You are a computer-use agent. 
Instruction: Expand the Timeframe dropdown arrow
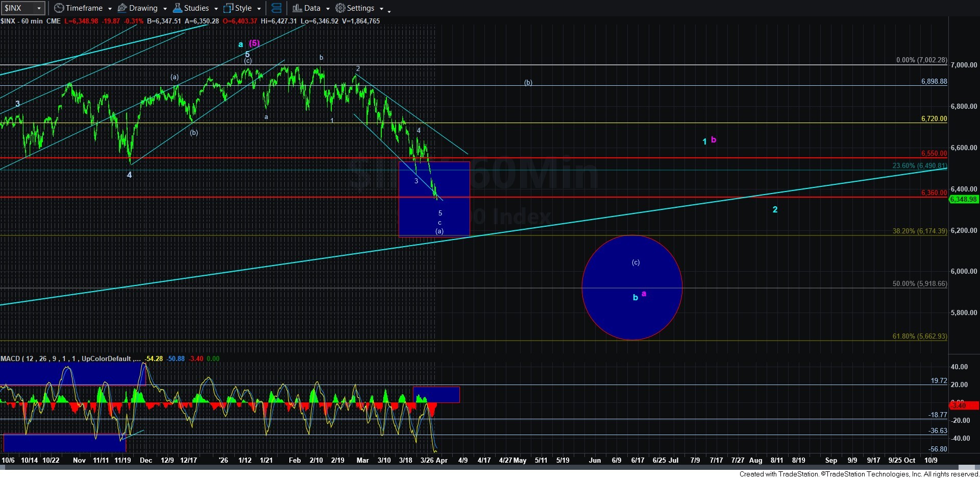pos(110,9)
